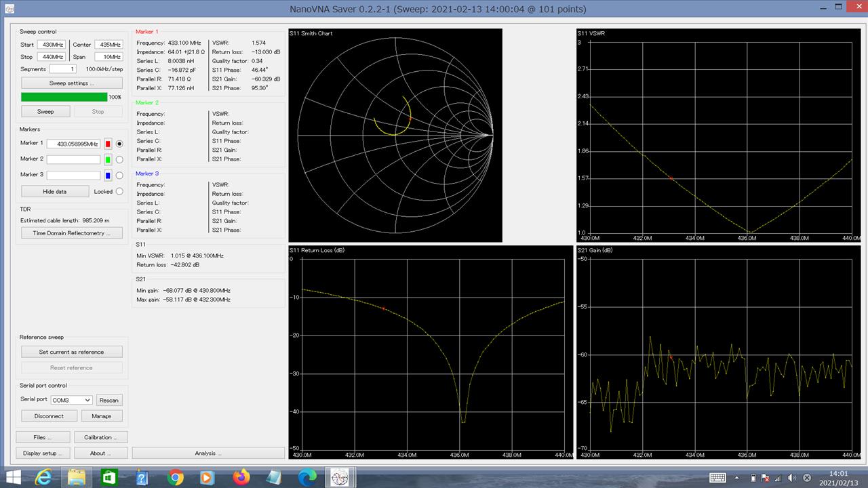Click the NanoVNA Saver taskbar icon

click(341, 477)
